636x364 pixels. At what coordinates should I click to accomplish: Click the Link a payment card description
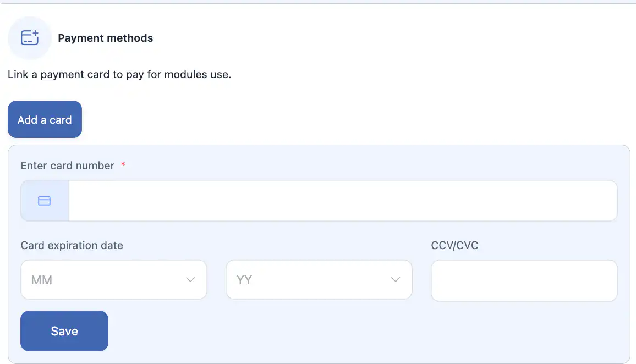(119, 74)
